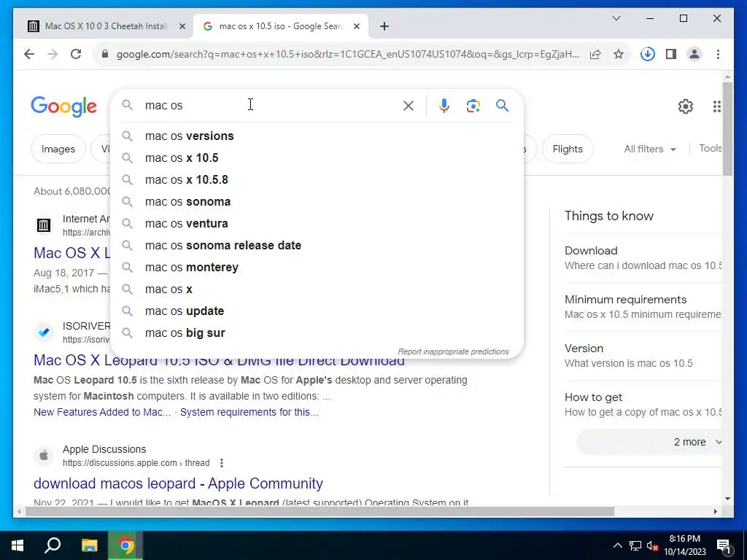Close the Google Search tab
This screenshot has height=560, width=747.
pos(356,26)
